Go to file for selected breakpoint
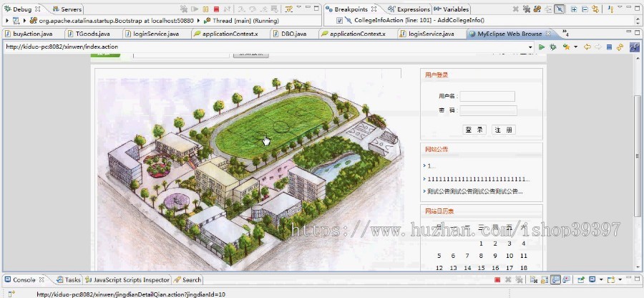Image resolution: width=644 pixels, height=298 pixels. [548, 9]
